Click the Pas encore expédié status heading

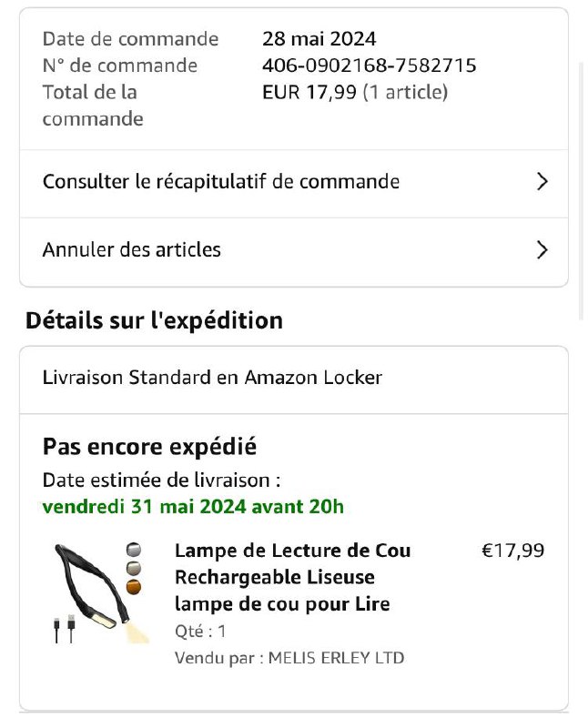(x=149, y=447)
